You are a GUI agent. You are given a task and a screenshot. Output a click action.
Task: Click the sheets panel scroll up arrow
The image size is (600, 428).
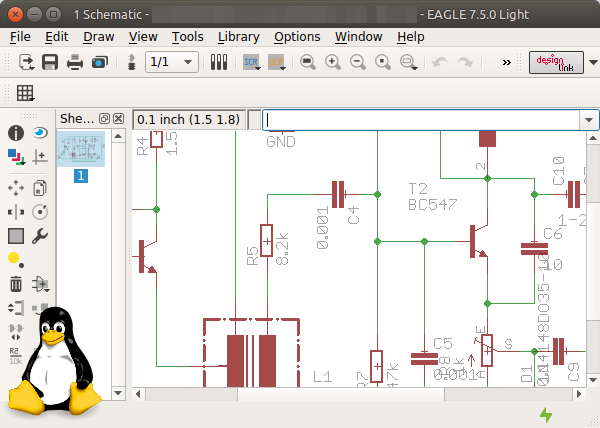click(x=118, y=136)
